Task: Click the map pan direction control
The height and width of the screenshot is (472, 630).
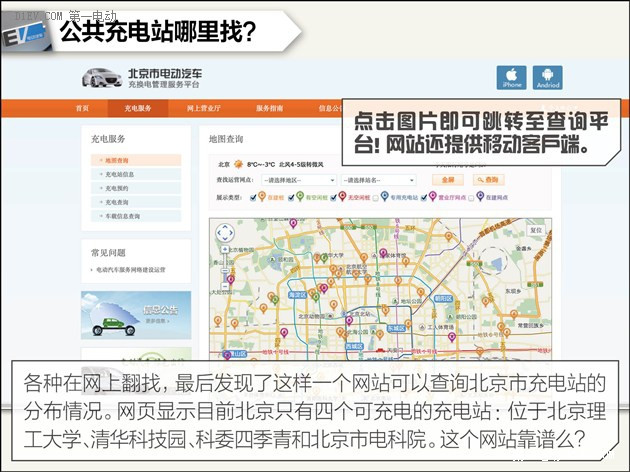Action: pos(225,233)
